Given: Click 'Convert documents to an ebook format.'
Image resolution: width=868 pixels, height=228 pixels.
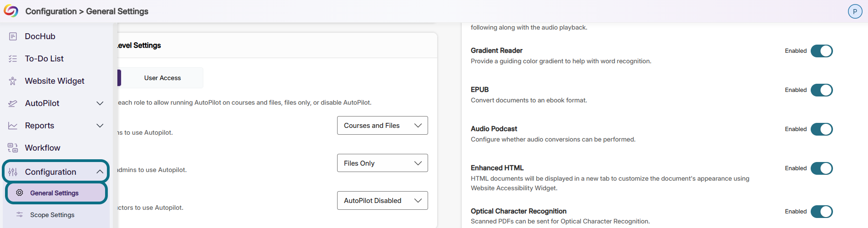Looking at the screenshot, I should pos(529,100).
